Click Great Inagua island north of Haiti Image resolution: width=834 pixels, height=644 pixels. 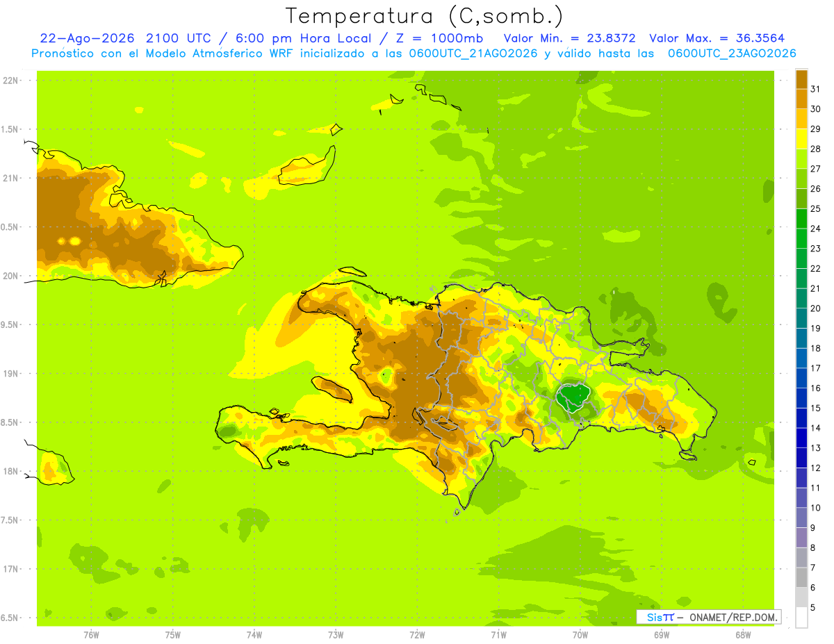pyautogui.click(x=307, y=167)
